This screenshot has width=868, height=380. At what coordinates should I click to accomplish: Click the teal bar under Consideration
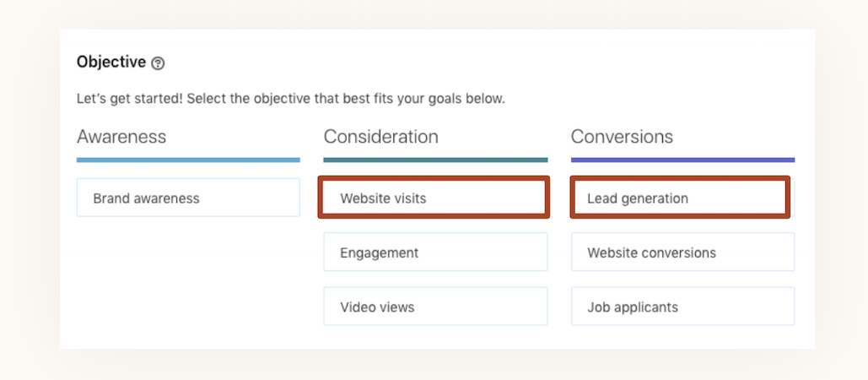coord(434,160)
